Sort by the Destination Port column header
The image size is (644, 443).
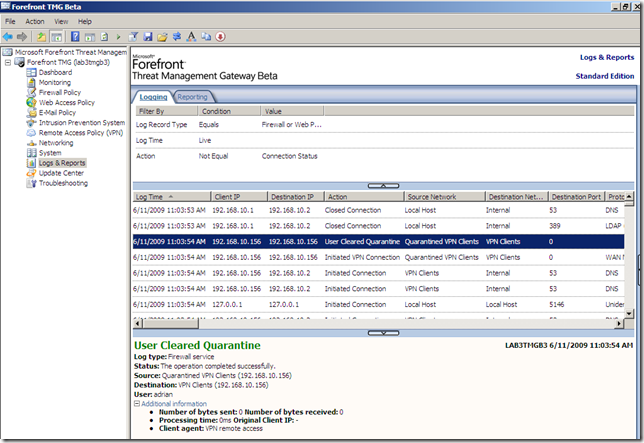pyautogui.click(x=577, y=197)
